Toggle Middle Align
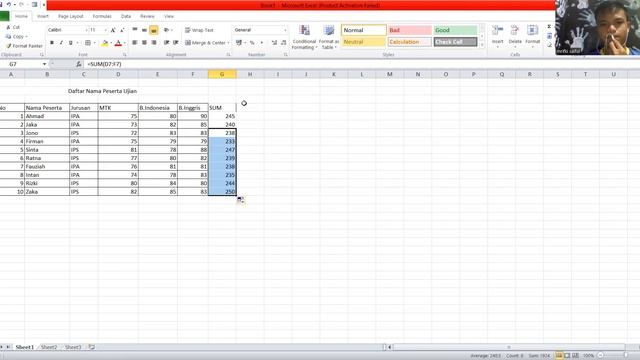640x360 pixels. (x=144, y=30)
